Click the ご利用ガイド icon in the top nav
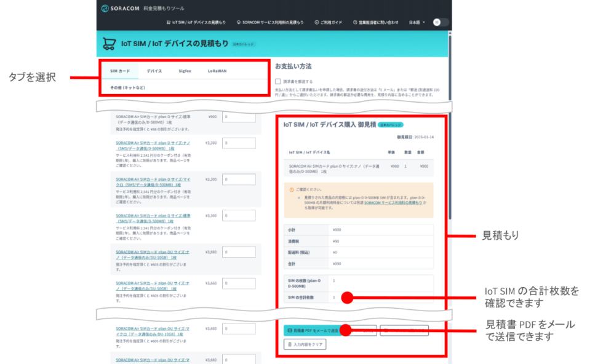Viewport: 590px width, 364px height. tap(316, 22)
